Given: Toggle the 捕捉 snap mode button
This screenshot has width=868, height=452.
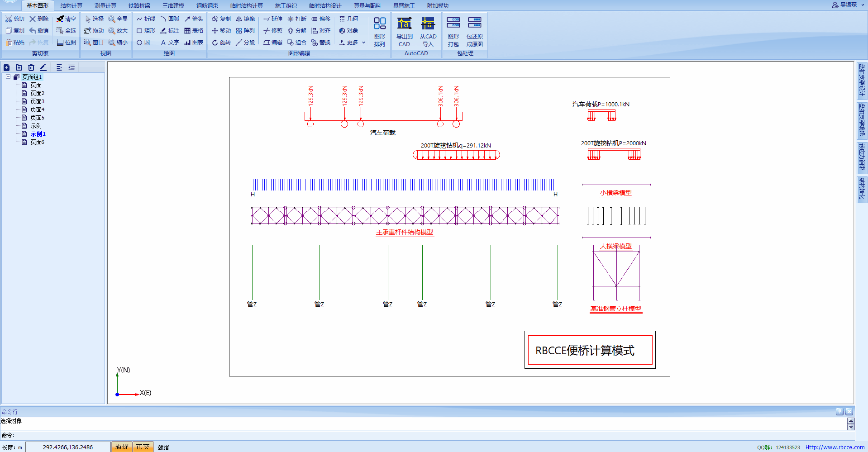Looking at the screenshot, I should point(121,447).
